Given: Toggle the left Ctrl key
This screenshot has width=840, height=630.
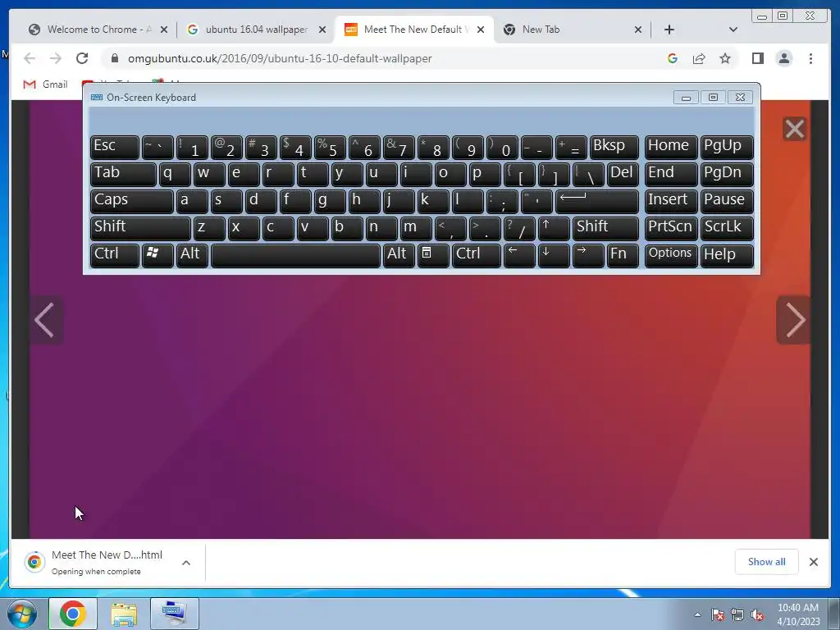Looking at the screenshot, I should click(x=115, y=255).
